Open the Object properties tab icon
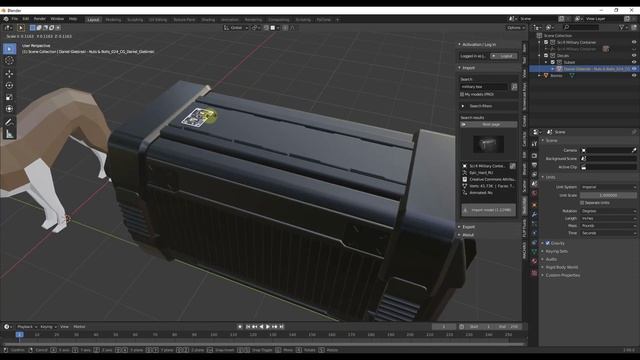This screenshot has width=640, height=360. (534, 205)
